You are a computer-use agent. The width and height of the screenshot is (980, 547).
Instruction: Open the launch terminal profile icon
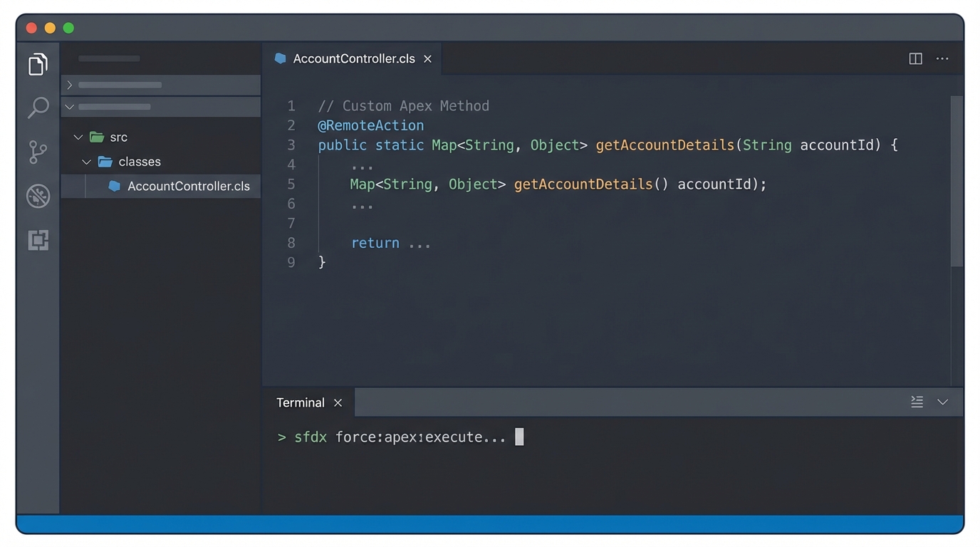pyautogui.click(x=917, y=402)
